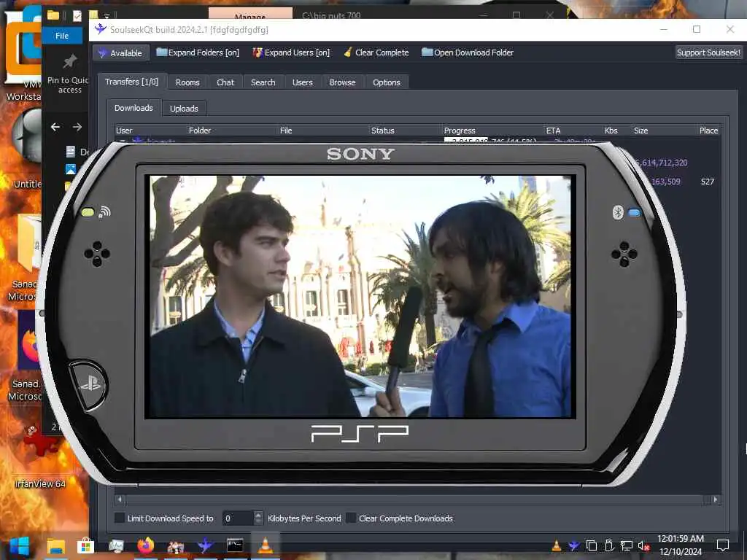Click checkmark properties icon in Explorer title bar
Viewport: 747px width, 560px height.
[77, 16]
